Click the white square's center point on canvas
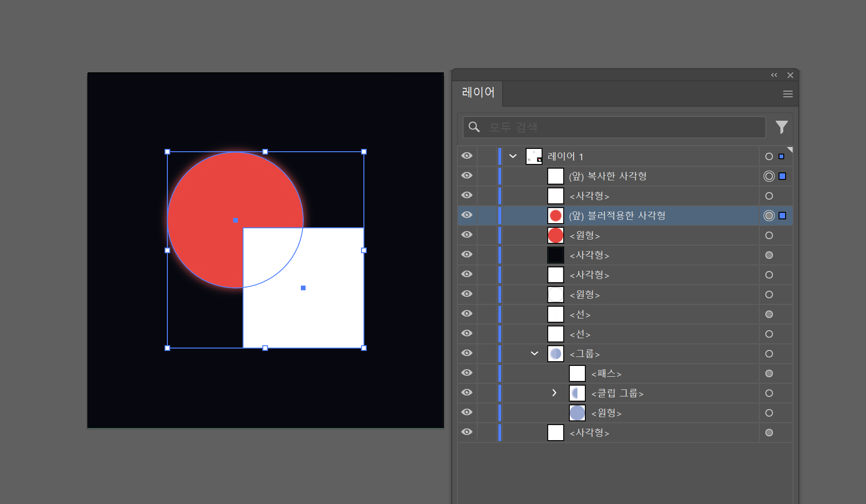 coord(303,288)
